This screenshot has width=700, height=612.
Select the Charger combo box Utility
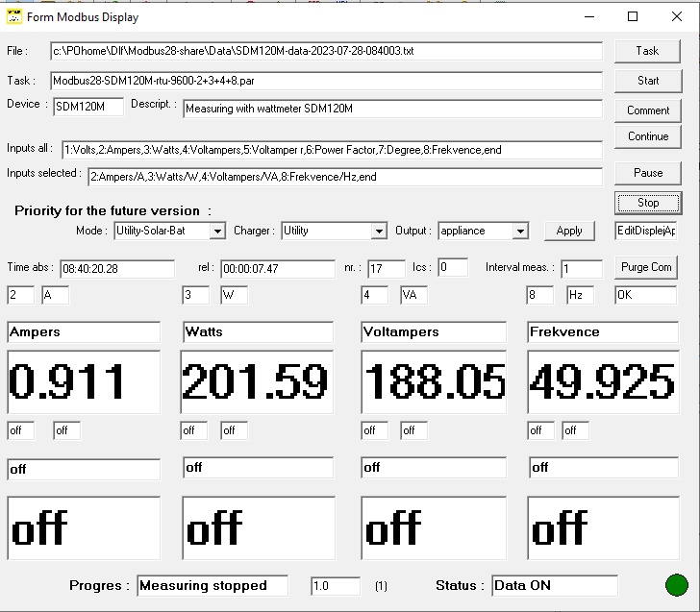(x=334, y=231)
